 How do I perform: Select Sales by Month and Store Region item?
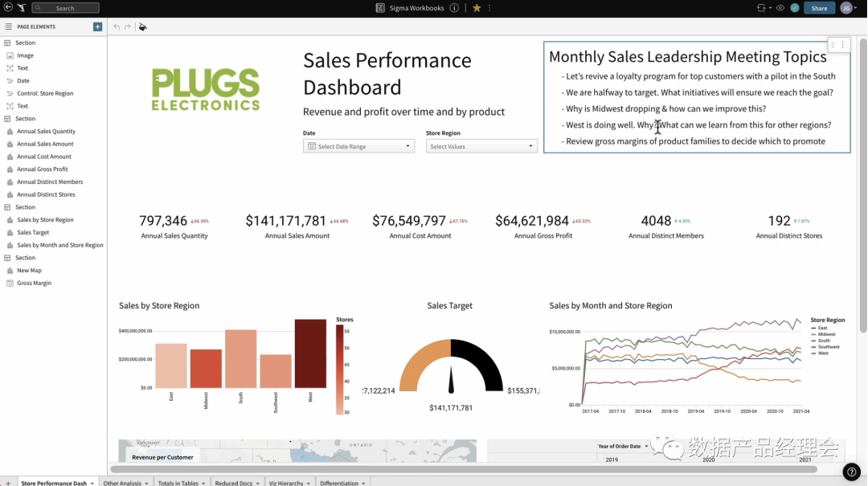pyautogui.click(x=59, y=245)
